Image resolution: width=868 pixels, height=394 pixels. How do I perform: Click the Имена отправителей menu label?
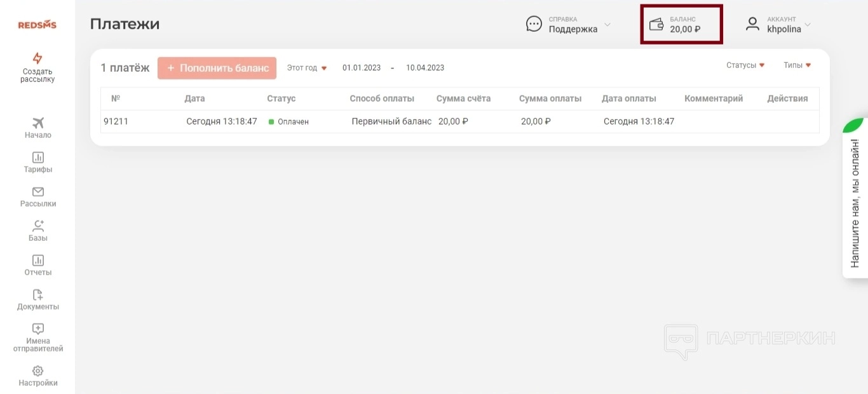click(38, 345)
